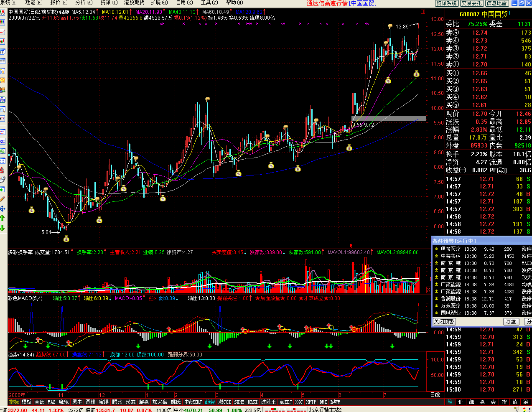Click the 国风塑业 alert row
Screen dimensions: 532x412
click(x=481, y=313)
